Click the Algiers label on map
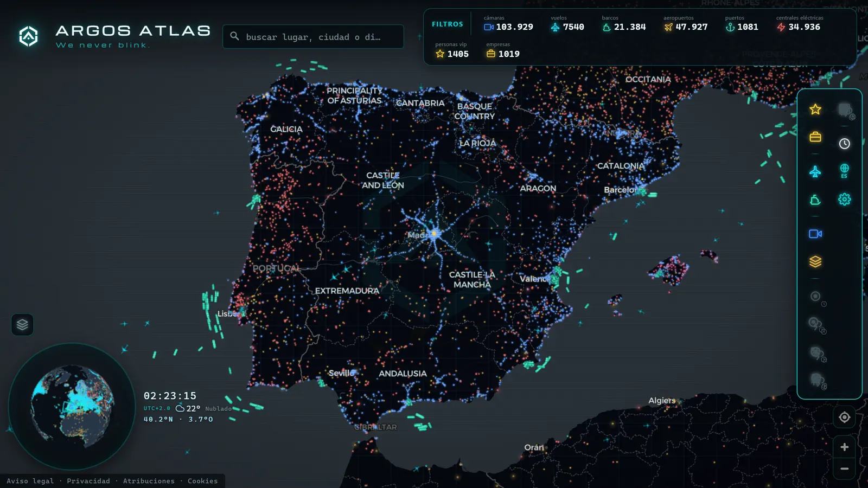Image resolution: width=868 pixels, height=488 pixels. pyautogui.click(x=662, y=401)
